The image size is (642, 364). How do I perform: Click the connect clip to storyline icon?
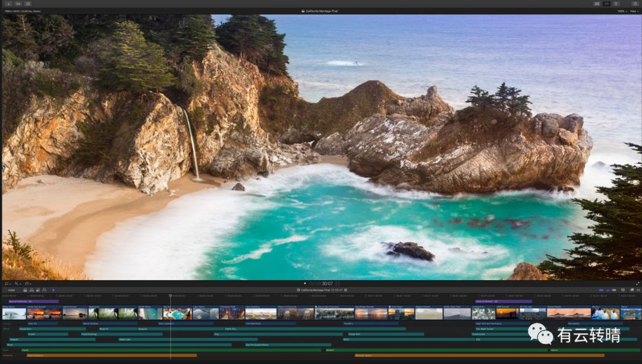pyautogui.click(x=26, y=290)
